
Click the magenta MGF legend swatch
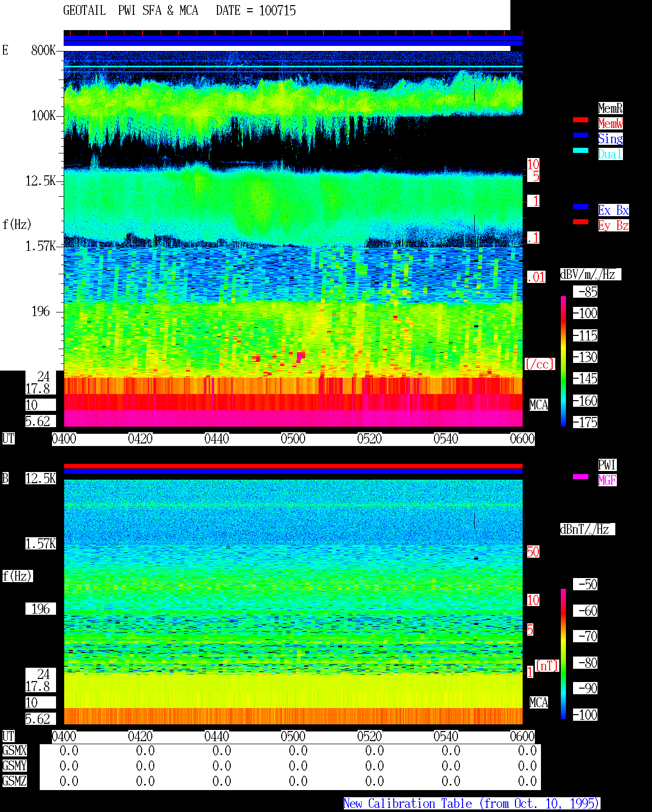(581, 477)
